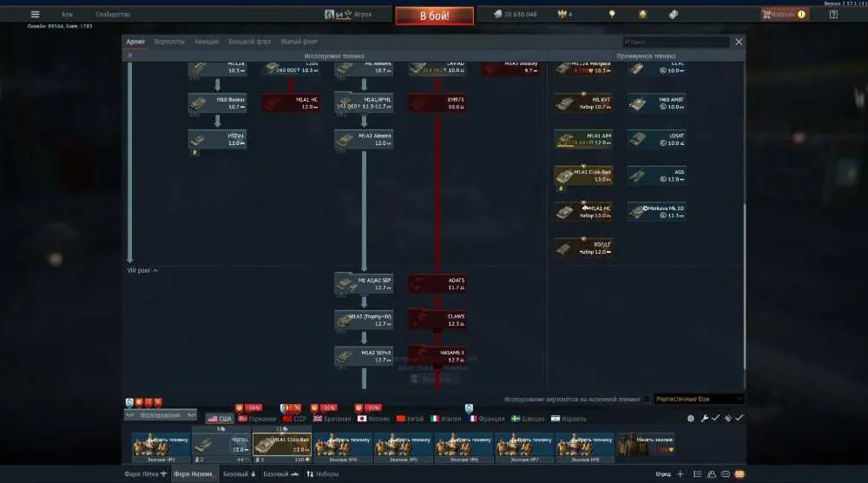Open the Бои menu
The image size is (868, 483).
[x=67, y=15]
